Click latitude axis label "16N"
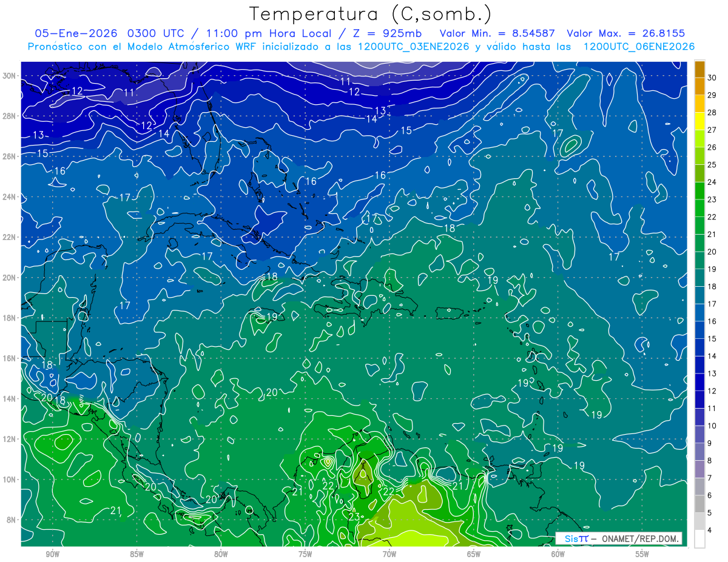This screenshot has width=728, height=562. (x=10, y=358)
